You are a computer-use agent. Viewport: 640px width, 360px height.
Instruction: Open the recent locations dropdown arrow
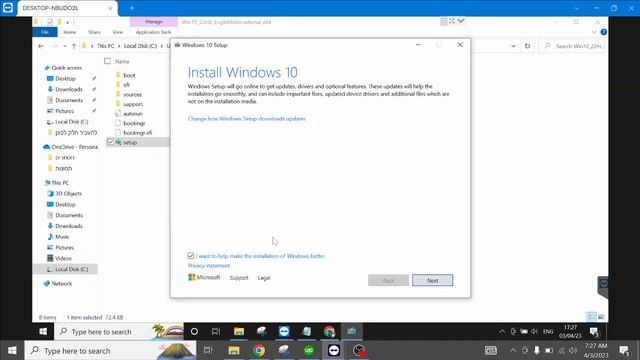click(64, 46)
